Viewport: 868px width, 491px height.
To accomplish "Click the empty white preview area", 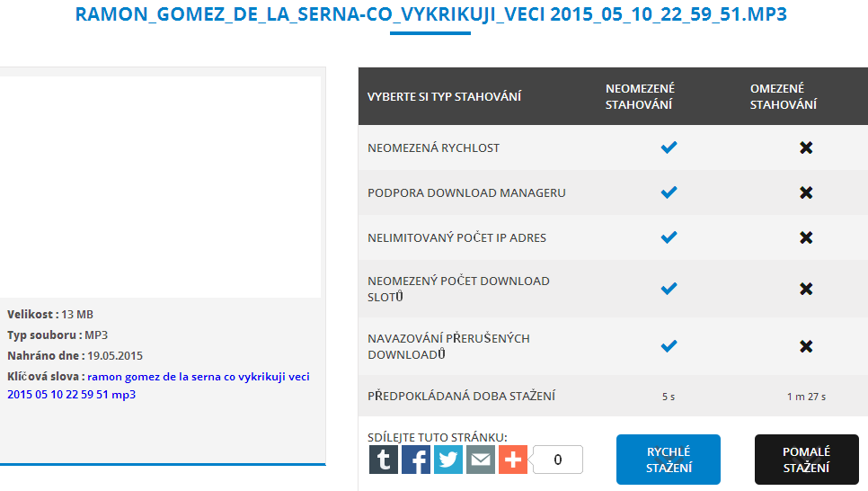I will (160, 187).
